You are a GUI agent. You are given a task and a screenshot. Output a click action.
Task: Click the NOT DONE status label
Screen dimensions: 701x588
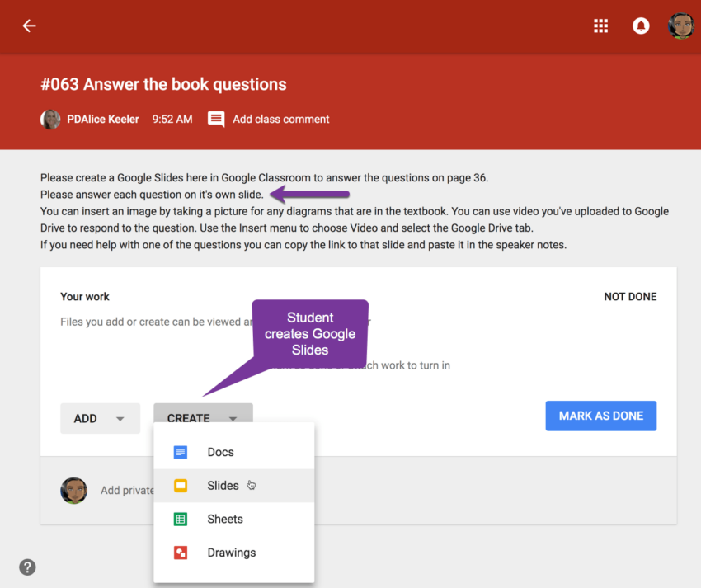(630, 297)
